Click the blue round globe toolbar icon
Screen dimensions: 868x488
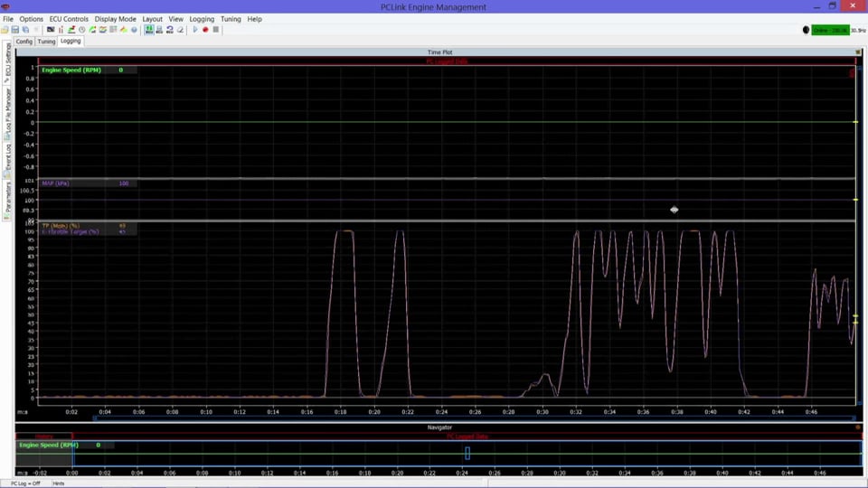point(134,30)
